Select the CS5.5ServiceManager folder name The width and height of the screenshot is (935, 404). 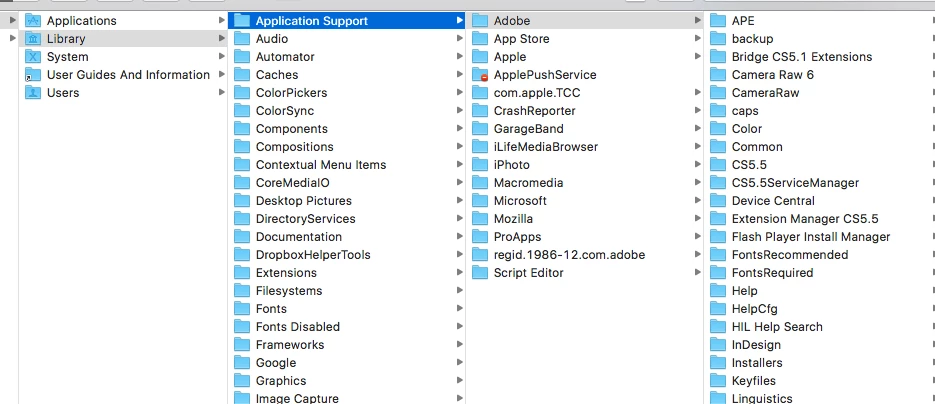tap(795, 183)
